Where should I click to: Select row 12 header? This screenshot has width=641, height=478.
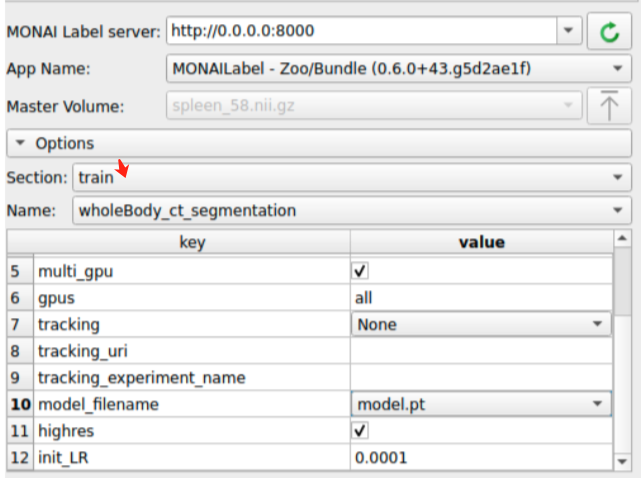coord(20,457)
